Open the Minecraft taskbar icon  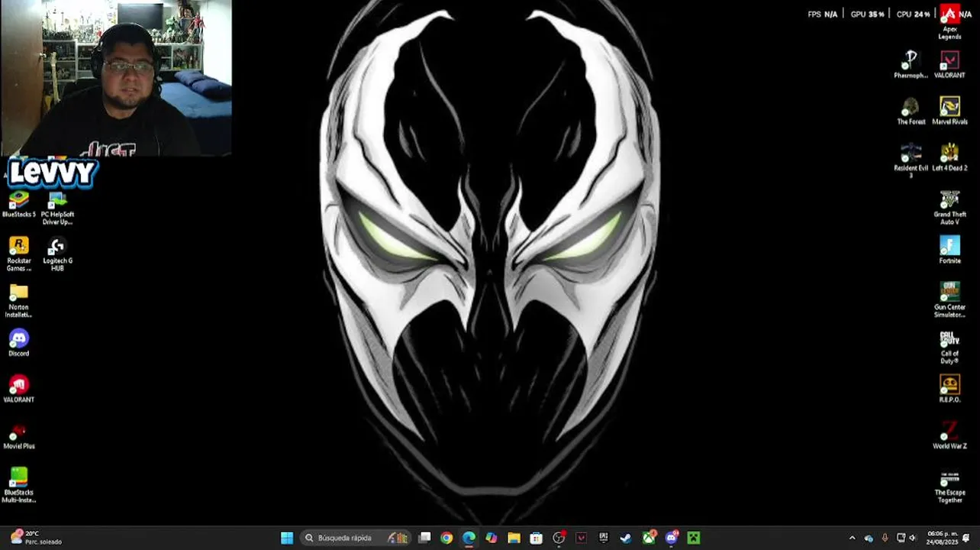click(x=693, y=538)
